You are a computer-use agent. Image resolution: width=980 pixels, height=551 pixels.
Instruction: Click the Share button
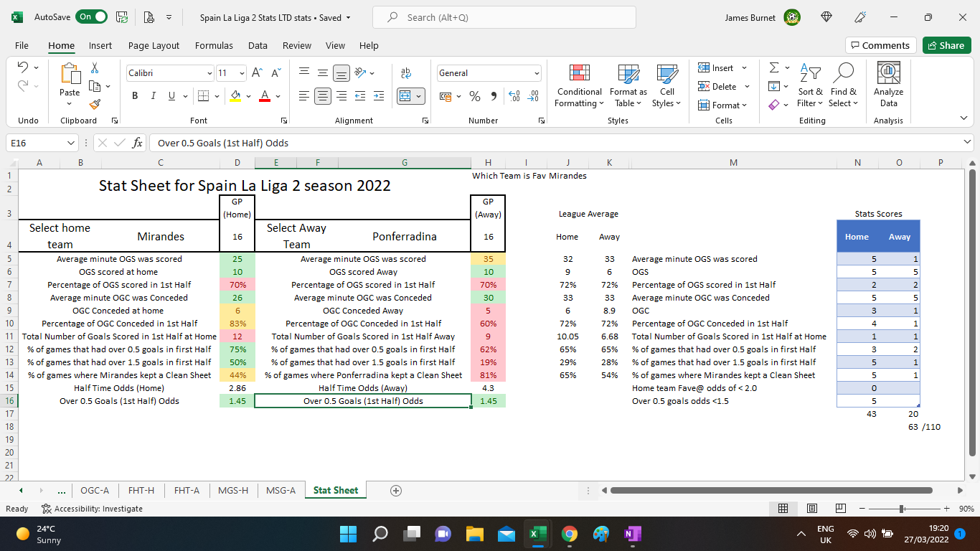pos(946,45)
